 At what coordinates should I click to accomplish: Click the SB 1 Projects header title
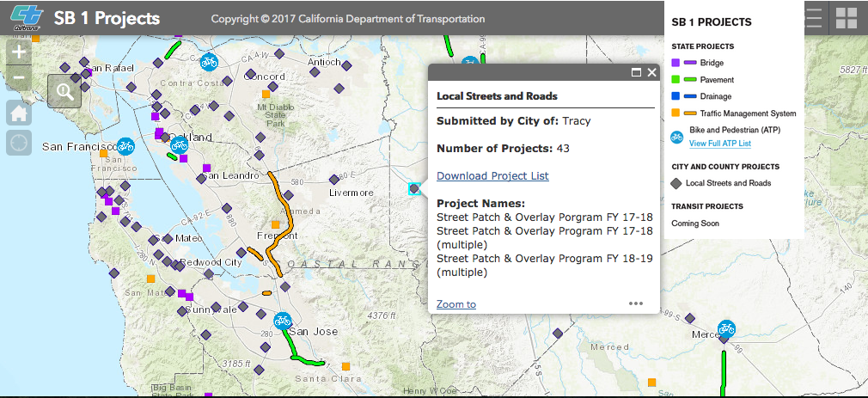(x=107, y=18)
